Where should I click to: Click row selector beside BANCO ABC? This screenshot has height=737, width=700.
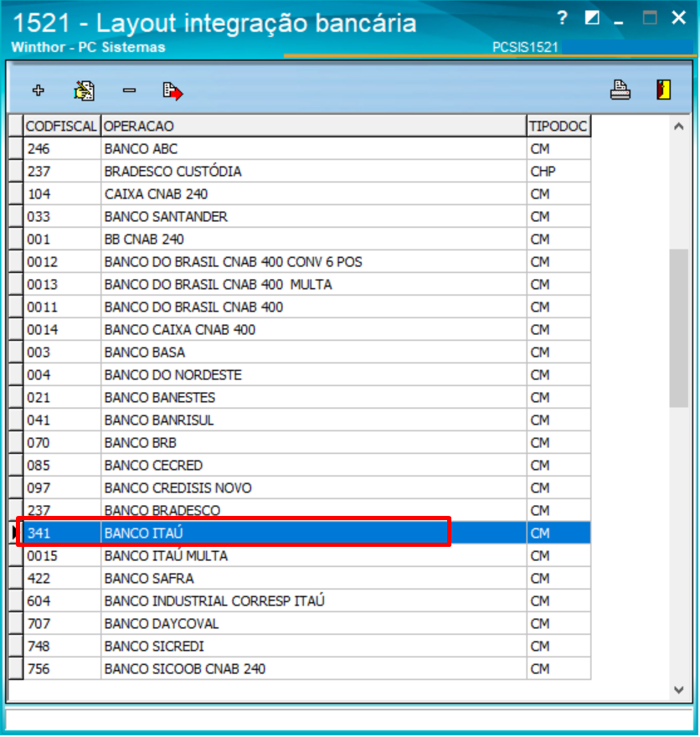pos(16,148)
